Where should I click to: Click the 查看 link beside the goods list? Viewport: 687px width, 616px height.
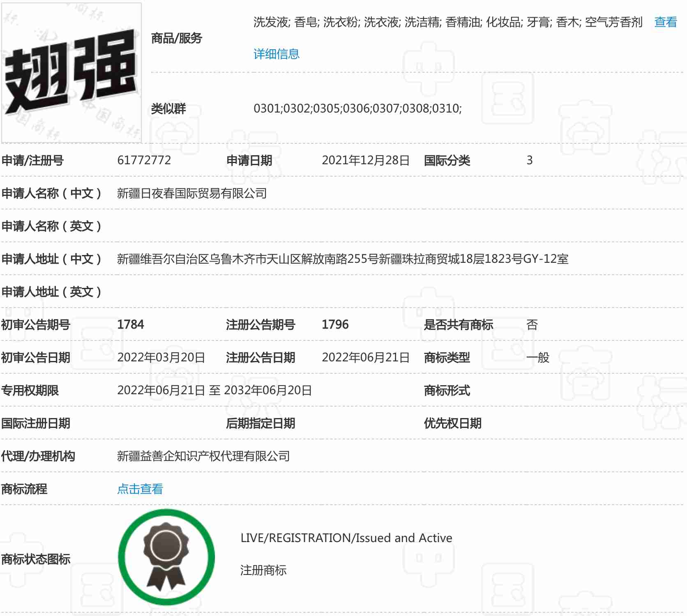tap(665, 22)
